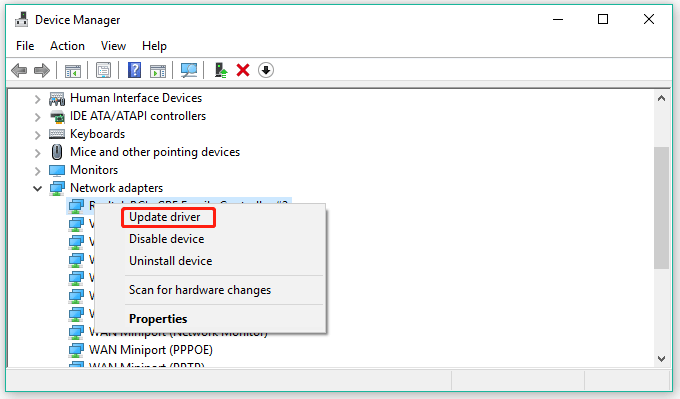Select the Keyboards label

pyautogui.click(x=98, y=134)
